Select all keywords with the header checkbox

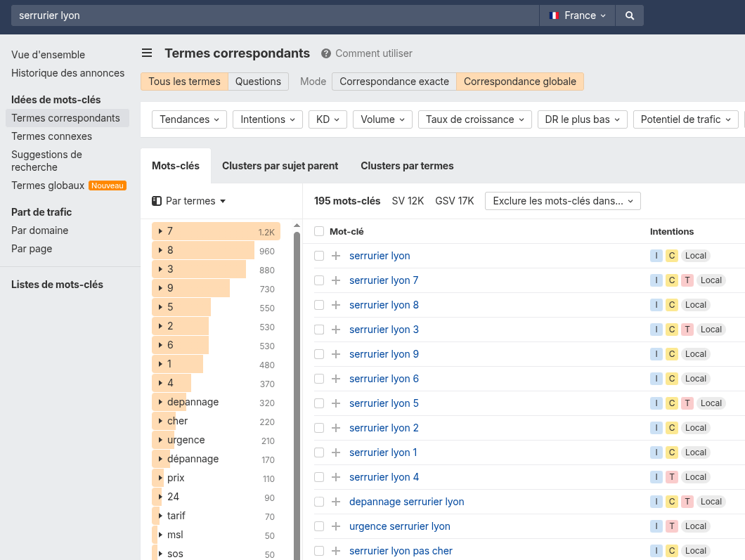click(x=320, y=232)
